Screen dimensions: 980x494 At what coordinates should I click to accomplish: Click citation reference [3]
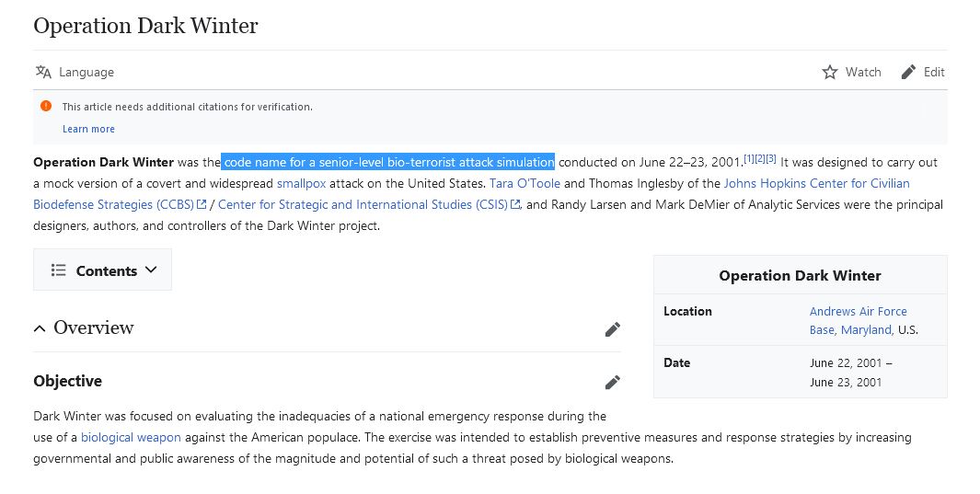click(x=771, y=158)
